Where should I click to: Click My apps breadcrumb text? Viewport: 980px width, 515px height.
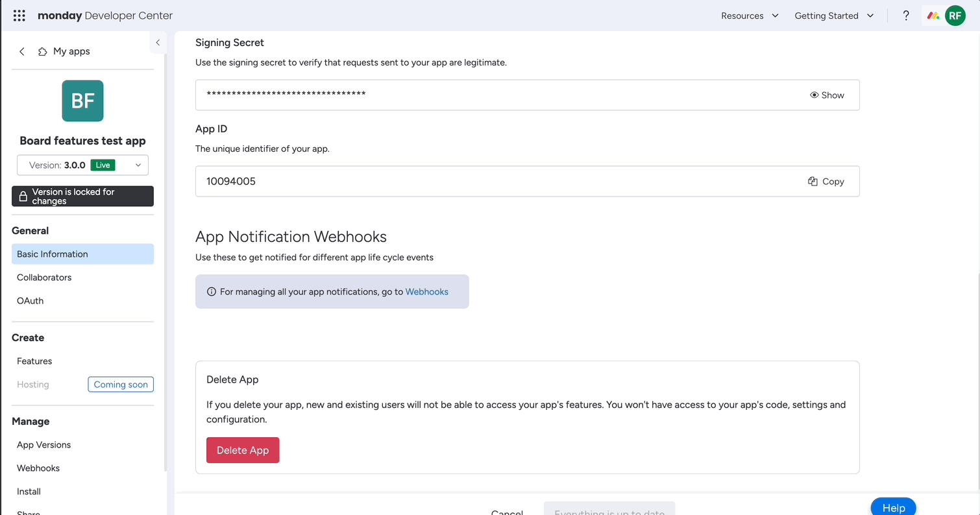(x=71, y=51)
